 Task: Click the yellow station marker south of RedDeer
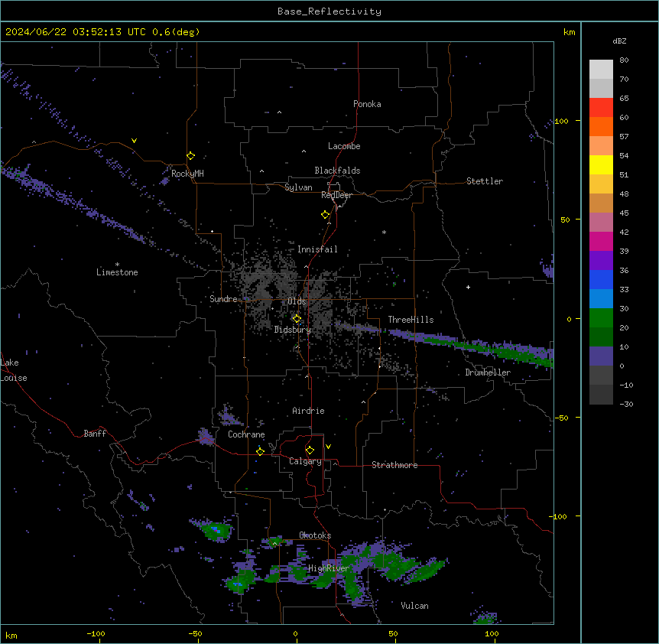[325, 215]
